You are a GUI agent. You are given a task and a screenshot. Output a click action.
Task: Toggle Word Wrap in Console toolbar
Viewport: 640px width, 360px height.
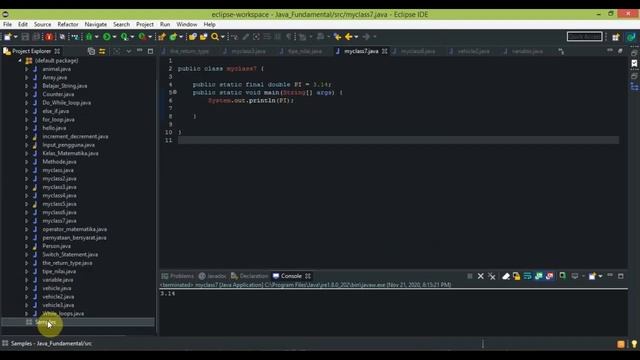(x=527, y=276)
